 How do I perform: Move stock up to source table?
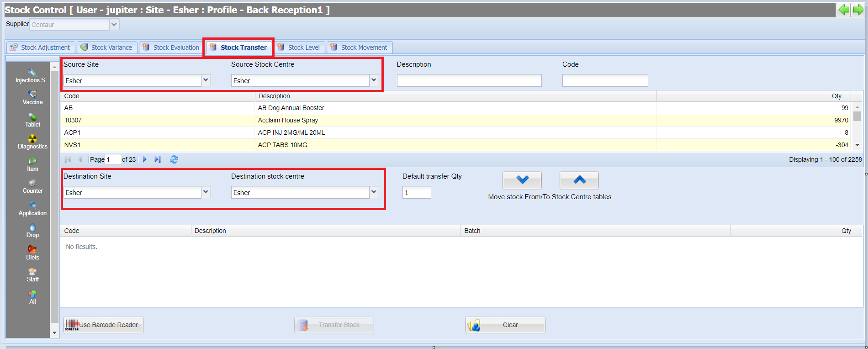[x=579, y=180]
